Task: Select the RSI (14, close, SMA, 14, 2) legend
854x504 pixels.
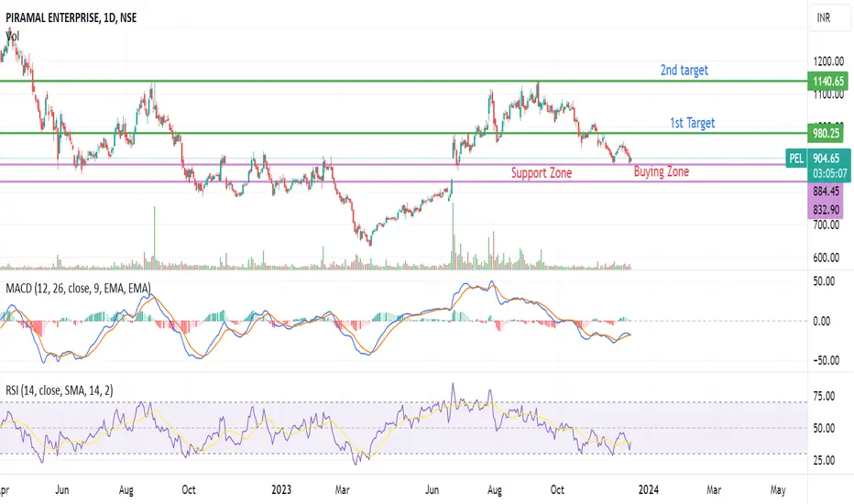Action: [60, 390]
